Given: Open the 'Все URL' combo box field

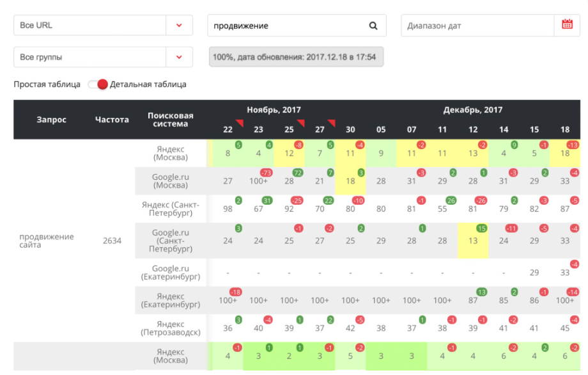Looking at the screenshot, I should point(89,26).
